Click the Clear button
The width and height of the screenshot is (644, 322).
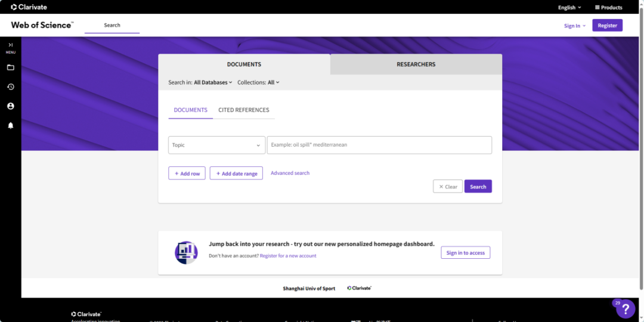tap(448, 187)
